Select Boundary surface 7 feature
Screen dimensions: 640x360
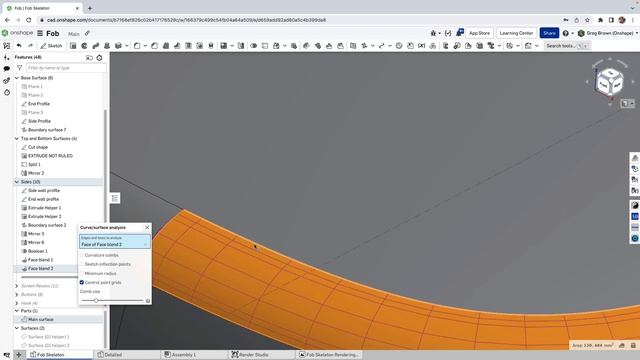point(47,130)
